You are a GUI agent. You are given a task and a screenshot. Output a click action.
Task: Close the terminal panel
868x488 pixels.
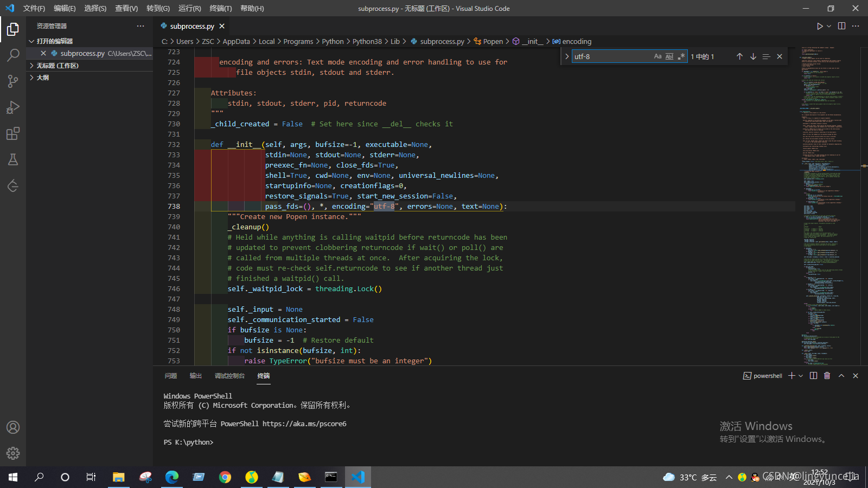pos(856,376)
